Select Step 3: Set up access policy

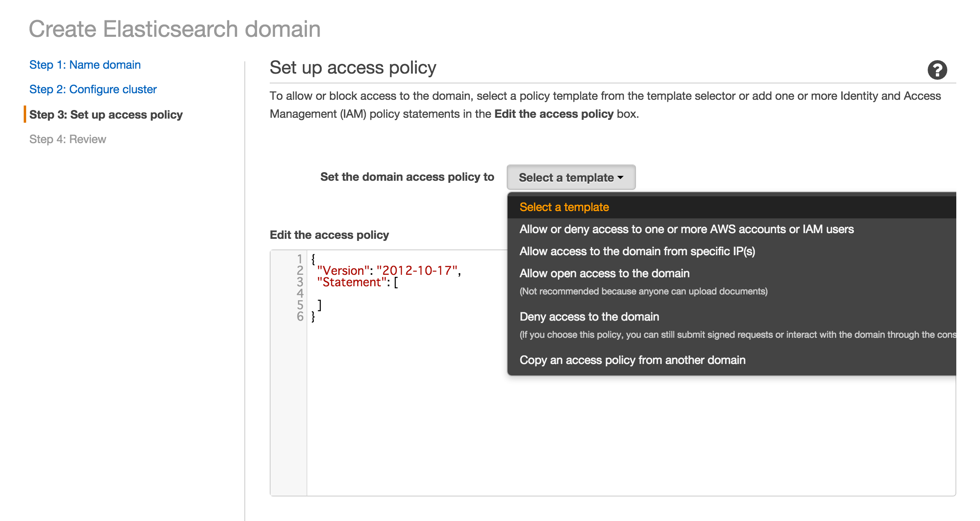pos(106,115)
